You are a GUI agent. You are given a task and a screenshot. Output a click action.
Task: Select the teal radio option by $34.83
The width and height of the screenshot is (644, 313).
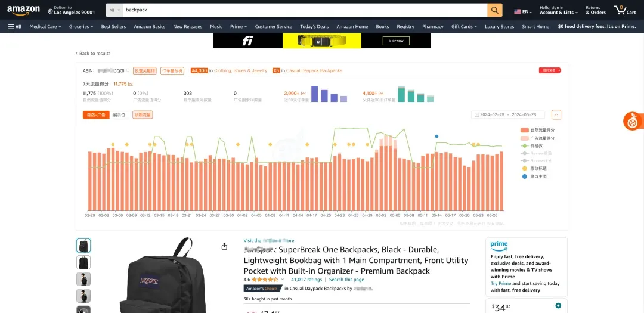[x=558, y=306]
